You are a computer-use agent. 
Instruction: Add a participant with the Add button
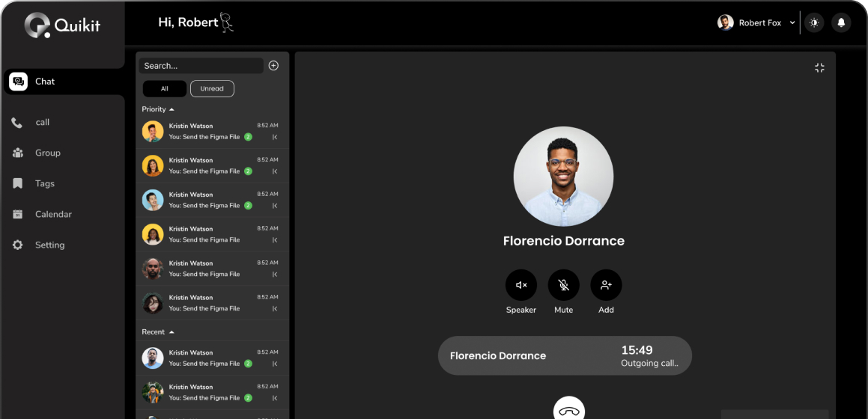coord(606,285)
